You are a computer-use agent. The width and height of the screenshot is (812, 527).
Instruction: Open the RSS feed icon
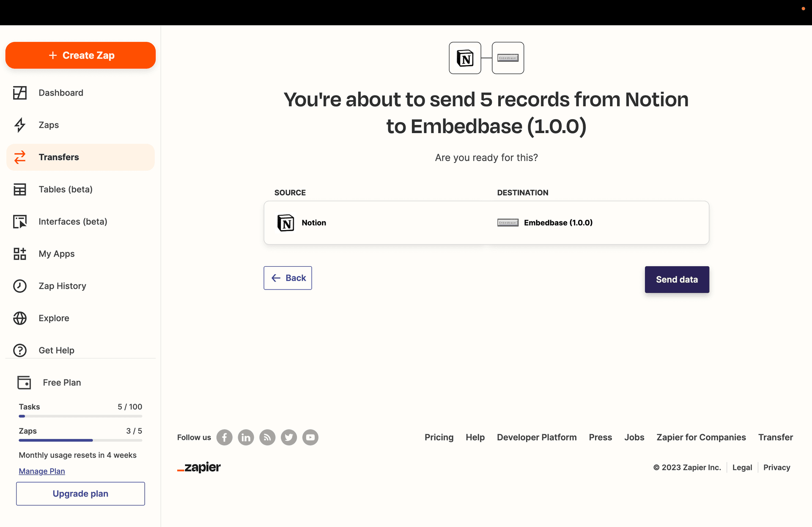click(x=267, y=437)
